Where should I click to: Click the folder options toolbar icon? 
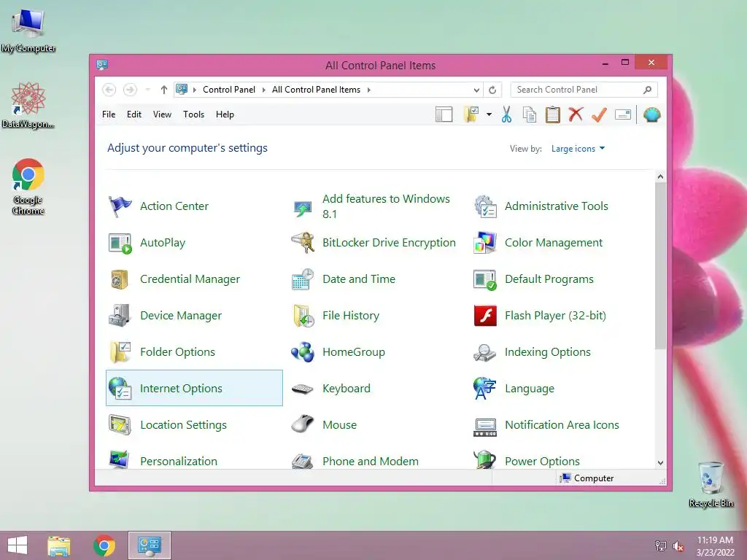click(471, 114)
